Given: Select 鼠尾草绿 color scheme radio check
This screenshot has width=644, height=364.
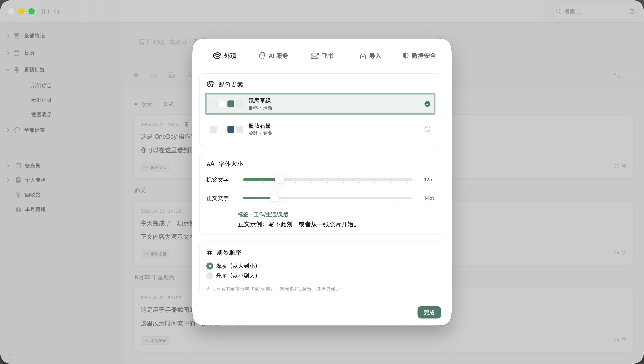Looking at the screenshot, I should 427,104.
